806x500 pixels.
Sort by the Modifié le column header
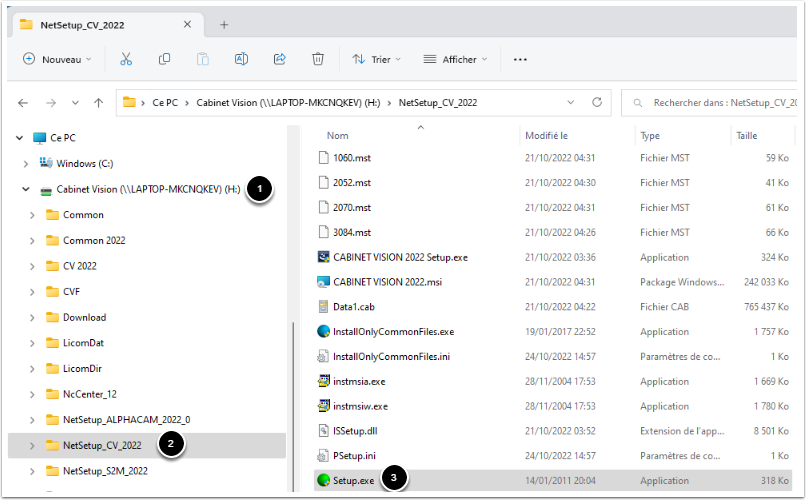(x=546, y=136)
